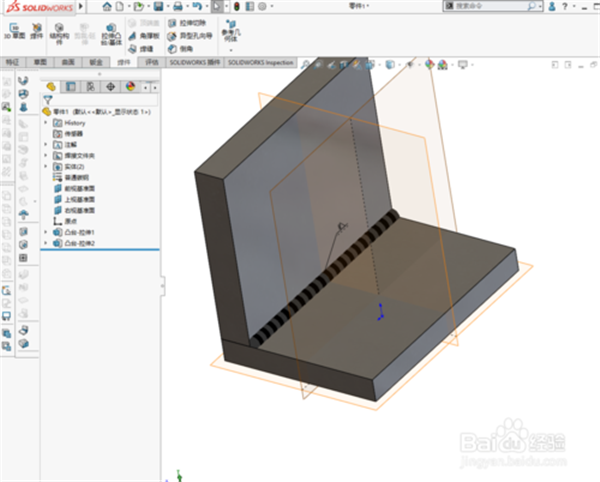The width and height of the screenshot is (600, 482).
Task: Open the SOLIDWORKS Inspection tab
Action: point(259,61)
